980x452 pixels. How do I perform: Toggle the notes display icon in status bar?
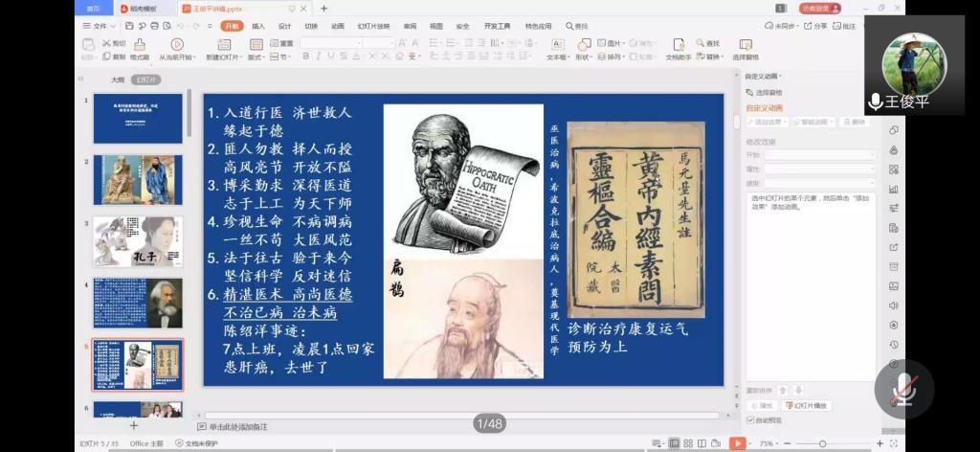pyautogui.click(x=657, y=443)
